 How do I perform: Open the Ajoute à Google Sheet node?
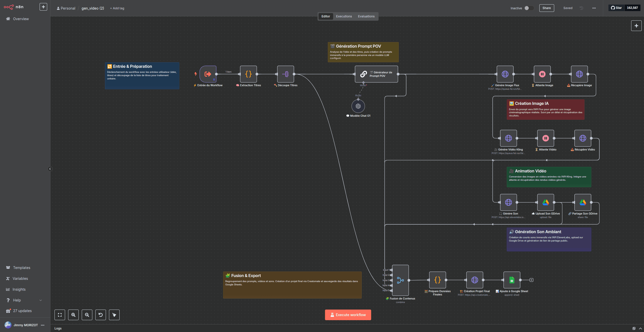click(511, 280)
